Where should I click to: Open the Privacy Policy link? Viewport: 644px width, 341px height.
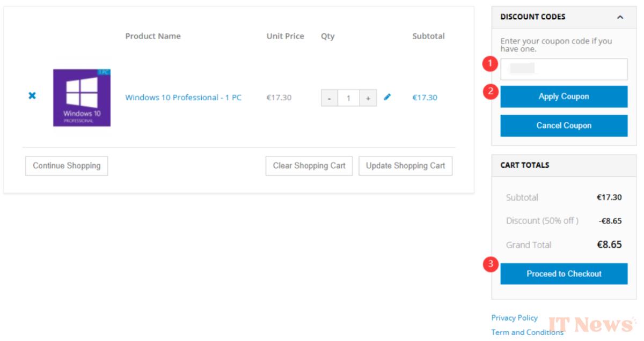coord(515,318)
